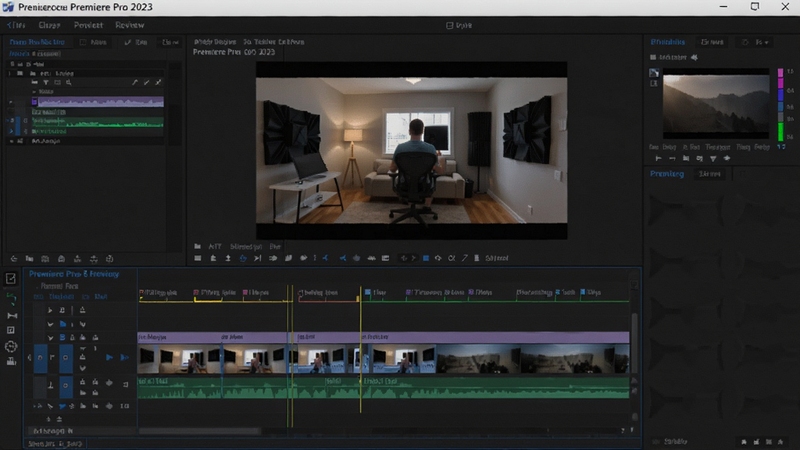Select the blue tab atop the right scopes panel
Screen dimensions: 800x450
click(667, 42)
